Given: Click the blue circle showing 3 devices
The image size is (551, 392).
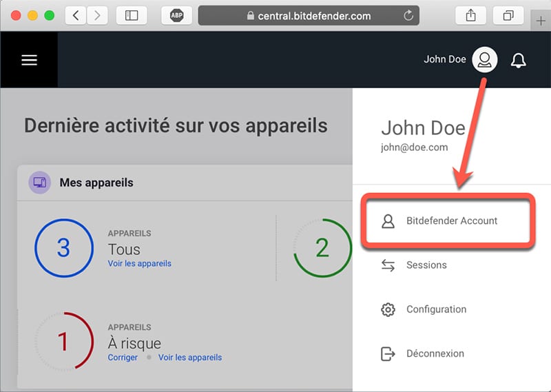Looking at the screenshot, I should 64,248.
